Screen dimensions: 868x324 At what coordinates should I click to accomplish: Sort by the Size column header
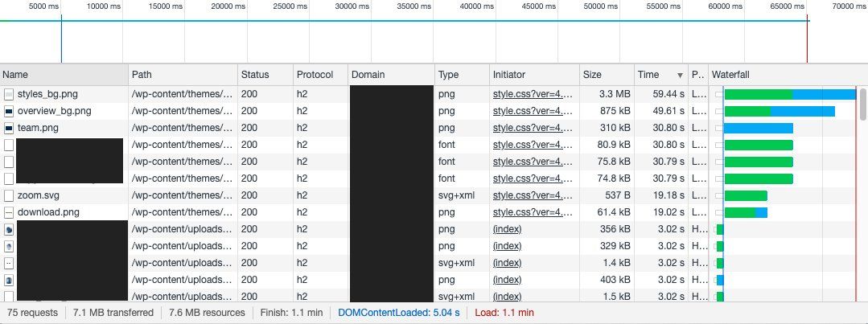click(x=607, y=75)
